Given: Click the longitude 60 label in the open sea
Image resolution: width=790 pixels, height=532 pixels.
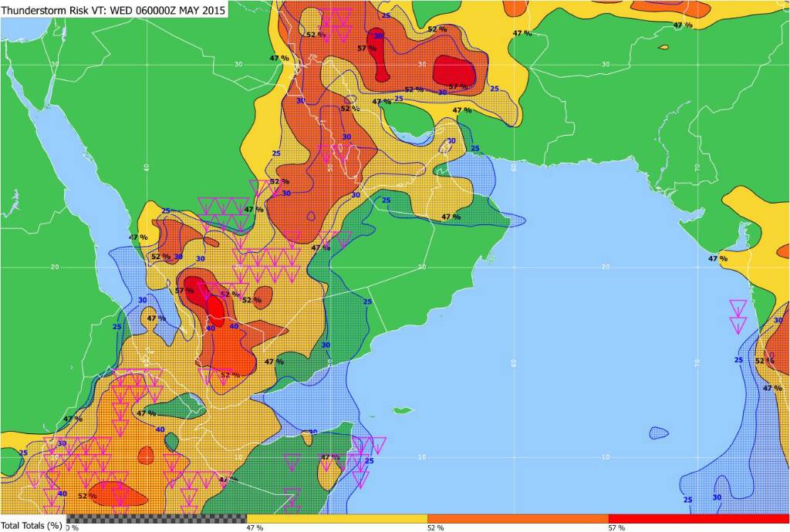Looking at the screenshot, I should (x=514, y=362).
